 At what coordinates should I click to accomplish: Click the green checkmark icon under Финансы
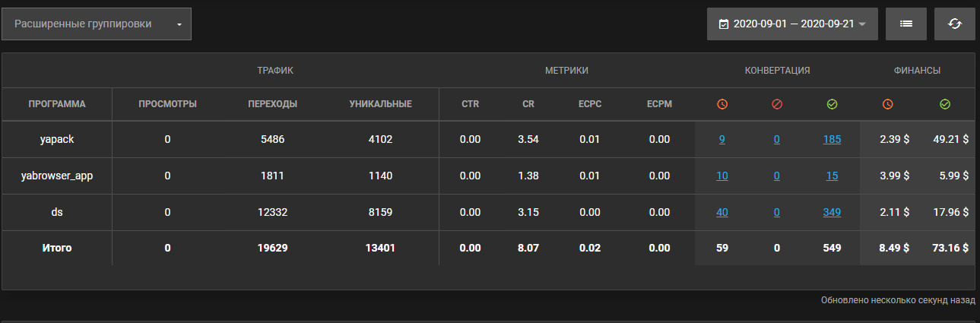[x=945, y=104]
